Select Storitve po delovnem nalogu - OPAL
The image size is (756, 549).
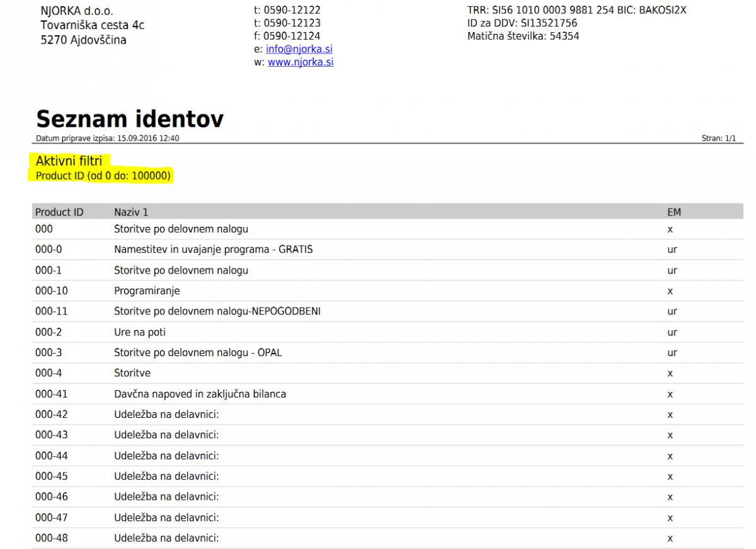[198, 353]
